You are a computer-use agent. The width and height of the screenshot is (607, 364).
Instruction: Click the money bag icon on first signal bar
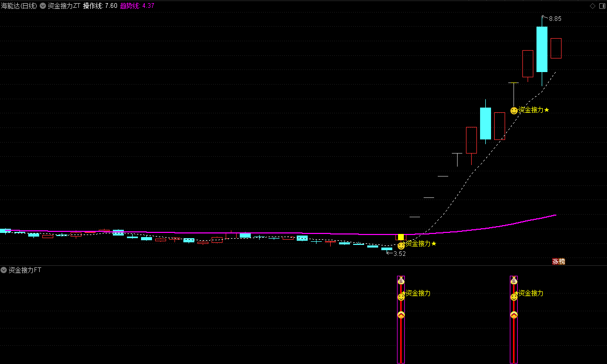pos(401,280)
